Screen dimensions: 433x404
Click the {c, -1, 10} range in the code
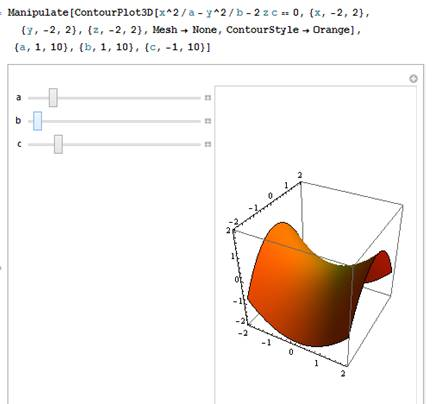coord(178,47)
